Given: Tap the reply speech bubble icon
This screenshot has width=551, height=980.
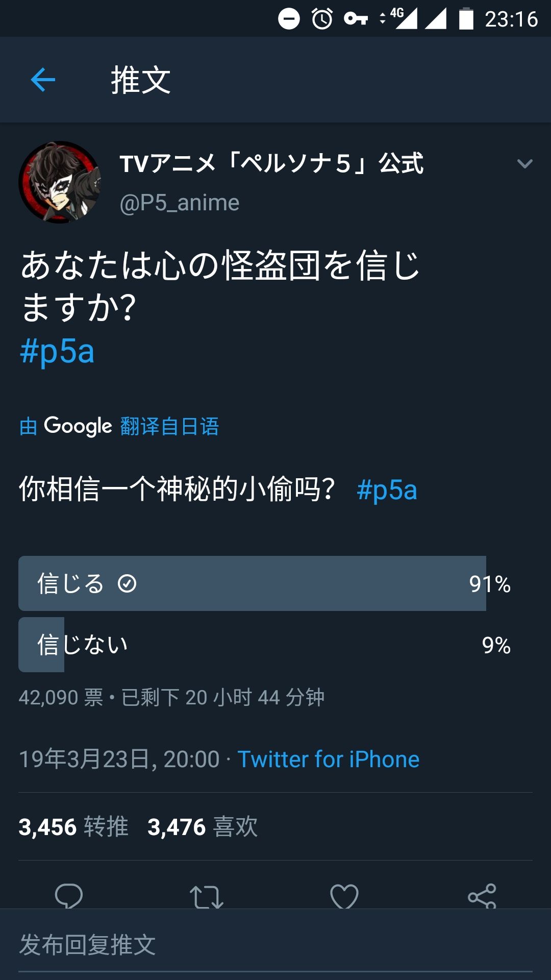Looking at the screenshot, I should pos(69,896).
